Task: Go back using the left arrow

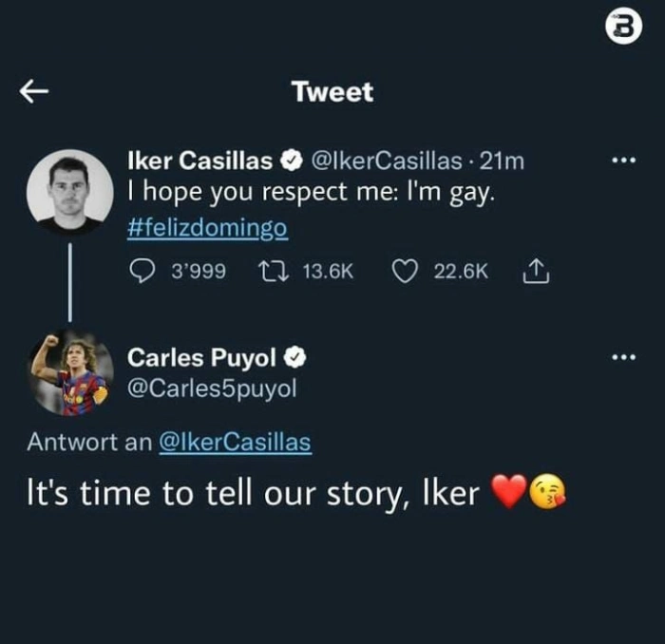Action: pos(34,91)
